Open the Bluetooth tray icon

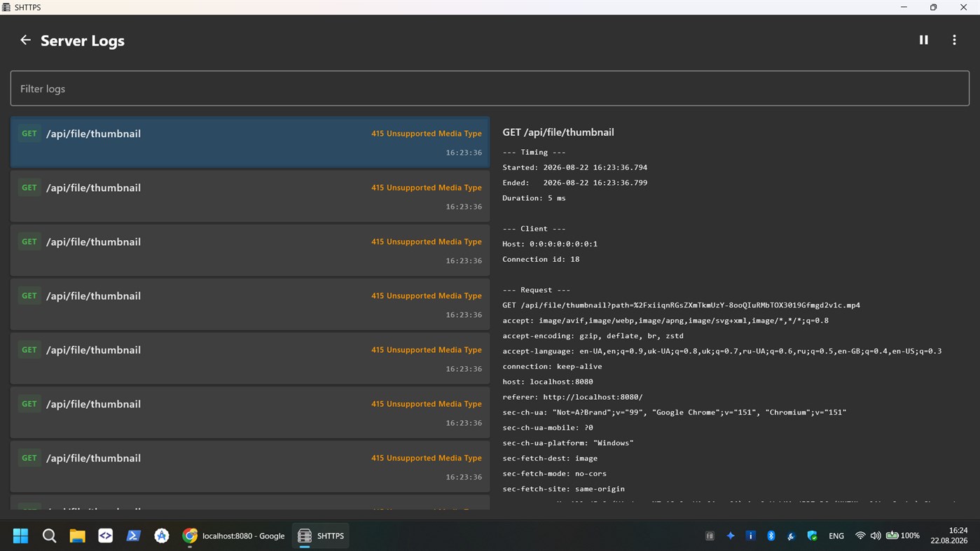[x=771, y=536]
